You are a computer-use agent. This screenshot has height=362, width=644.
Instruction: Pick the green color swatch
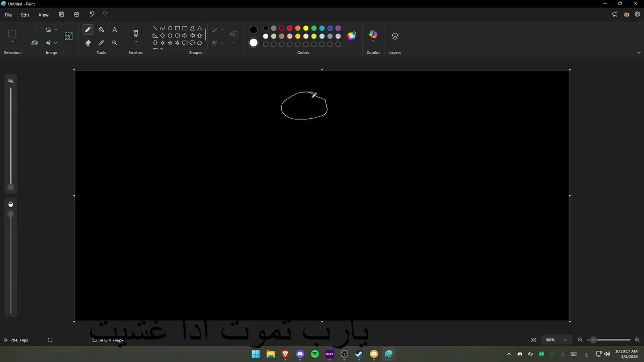click(x=314, y=28)
